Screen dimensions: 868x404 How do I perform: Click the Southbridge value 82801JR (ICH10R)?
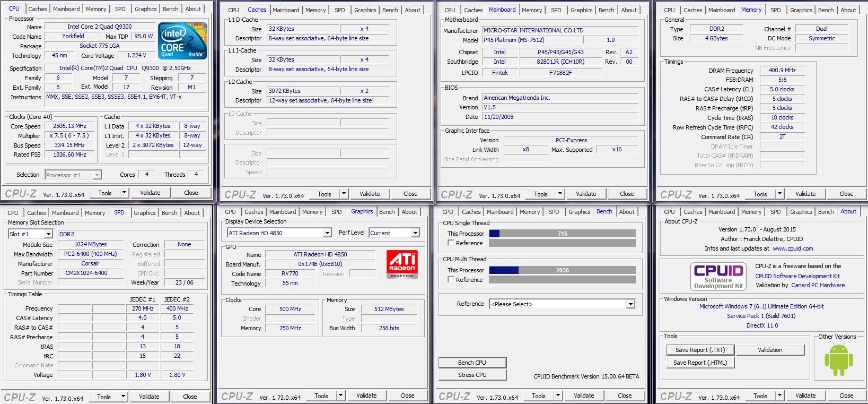coord(560,62)
